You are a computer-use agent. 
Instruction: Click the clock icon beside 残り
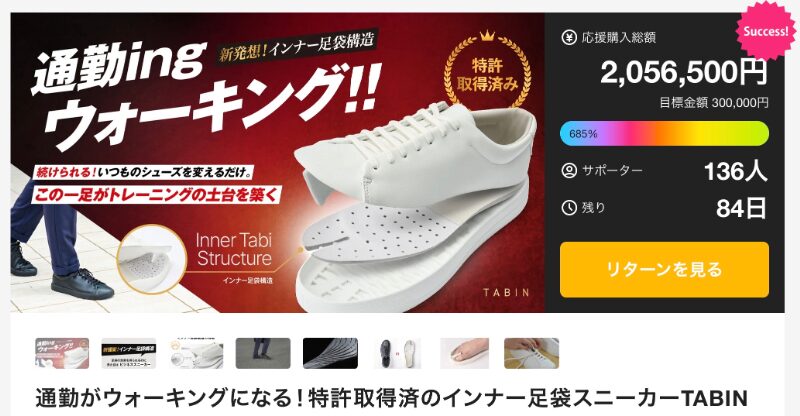[569, 208]
